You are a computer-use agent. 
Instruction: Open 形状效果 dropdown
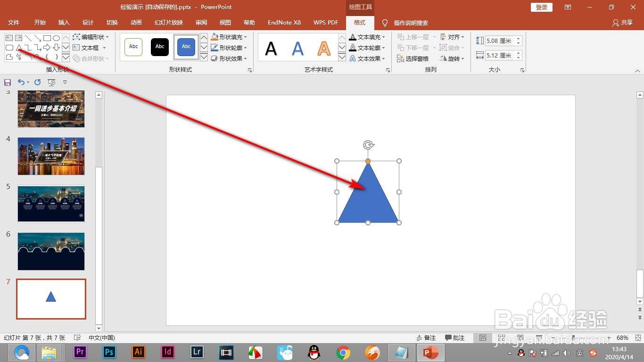[x=229, y=58]
